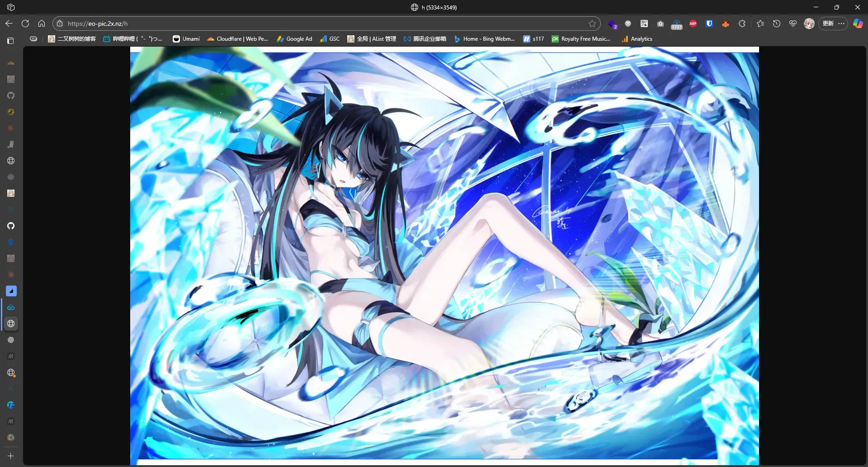Launch Copilot from the toolbar
Image resolution: width=868 pixels, height=467 pixels.
click(858, 24)
